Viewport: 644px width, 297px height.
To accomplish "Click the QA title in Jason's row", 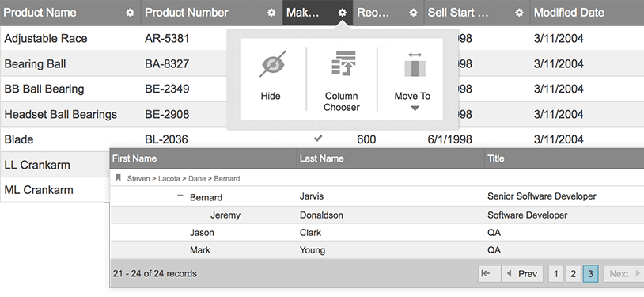I will pyautogui.click(x=494, y=233).
